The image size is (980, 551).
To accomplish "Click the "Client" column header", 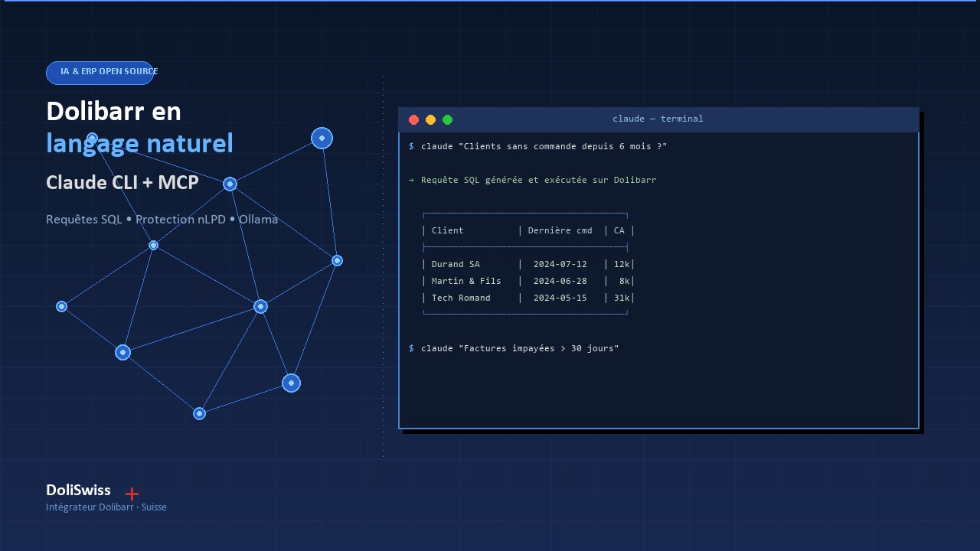I will (x=447, y=230).
